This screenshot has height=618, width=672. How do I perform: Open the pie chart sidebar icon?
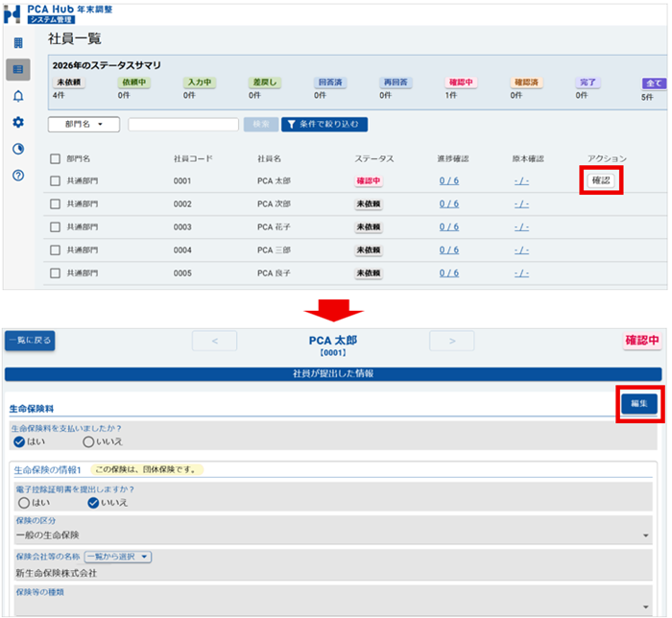[x=18, y=149]
